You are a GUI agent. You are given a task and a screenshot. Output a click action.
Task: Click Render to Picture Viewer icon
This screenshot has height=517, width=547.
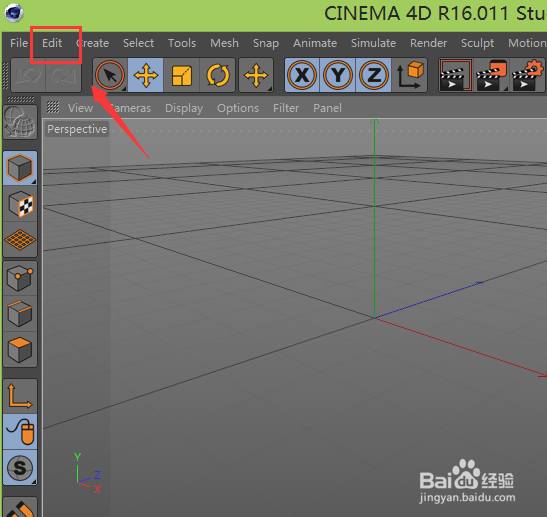(x=492, y=75)
